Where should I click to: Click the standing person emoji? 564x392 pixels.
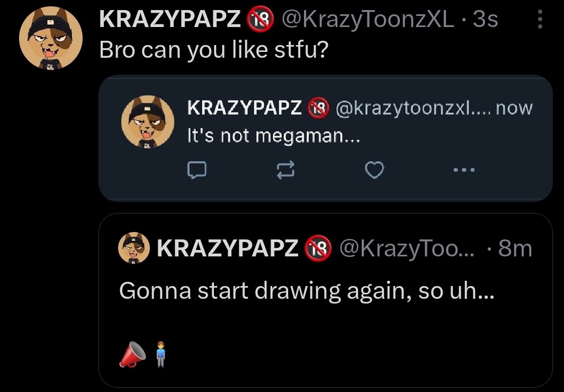[160, 354]
